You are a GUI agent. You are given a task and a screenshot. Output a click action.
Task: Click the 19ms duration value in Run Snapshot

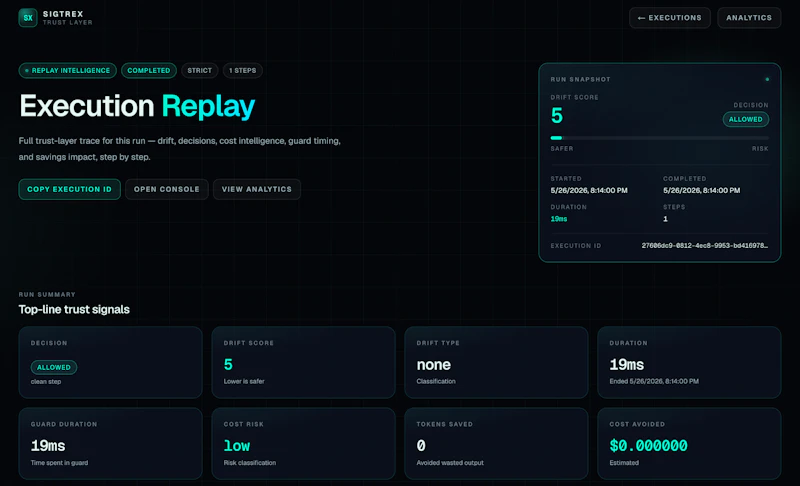tap(559, 219)
